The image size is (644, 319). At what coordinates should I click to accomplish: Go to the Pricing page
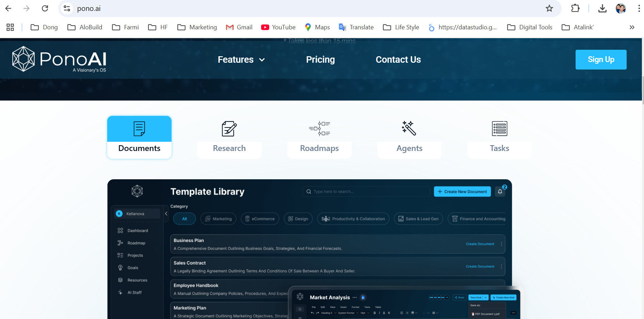pyautogui.click(x=320, y=60)
